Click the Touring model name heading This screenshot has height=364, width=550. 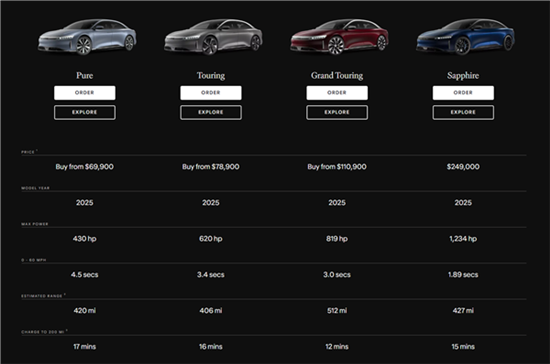(211, 75)
